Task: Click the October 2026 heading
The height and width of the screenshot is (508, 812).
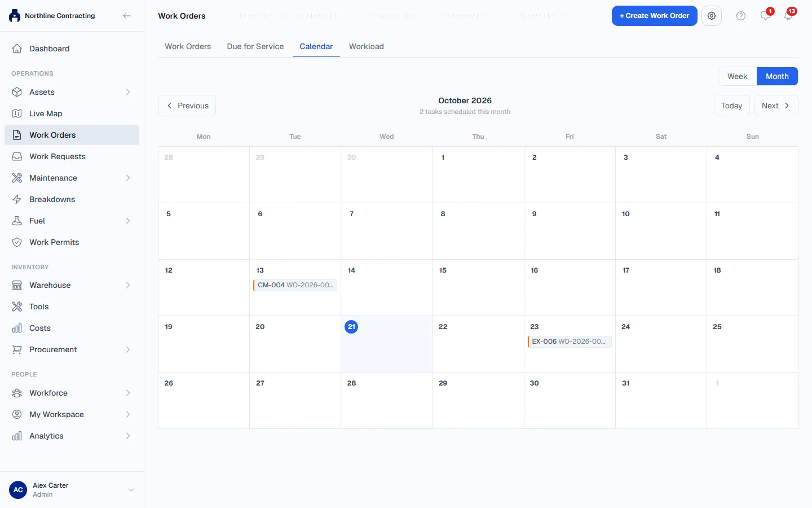Action: click(465, 100)
